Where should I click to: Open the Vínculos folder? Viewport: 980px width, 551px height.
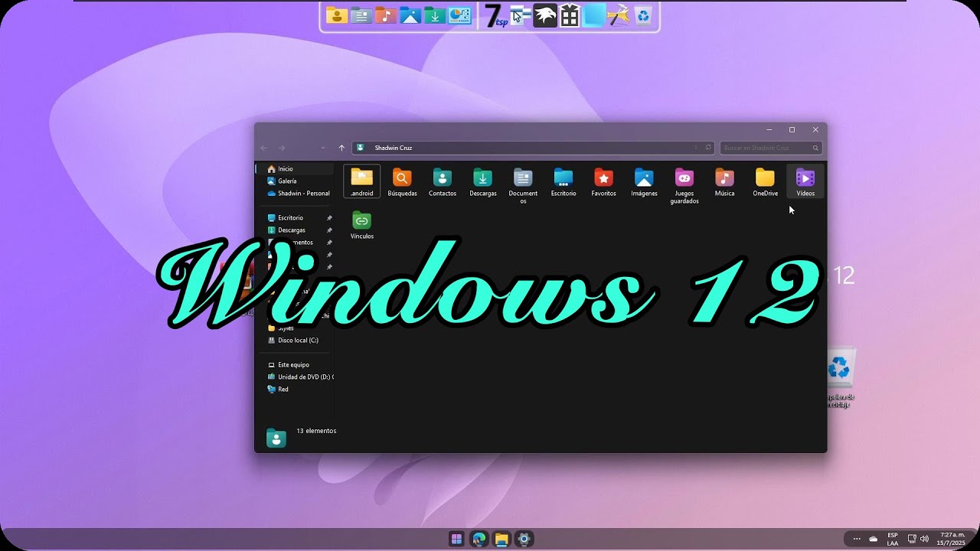point(362,225)
